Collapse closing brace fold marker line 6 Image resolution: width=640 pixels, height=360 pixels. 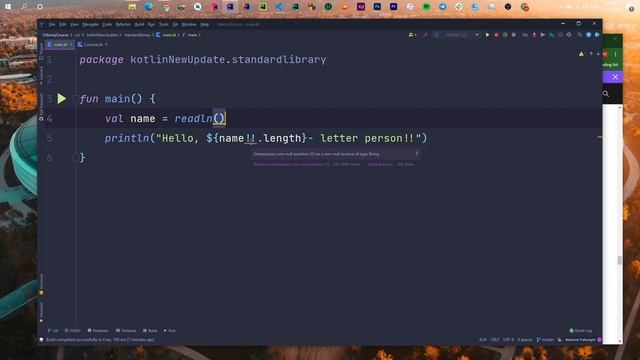click(75, 157)
